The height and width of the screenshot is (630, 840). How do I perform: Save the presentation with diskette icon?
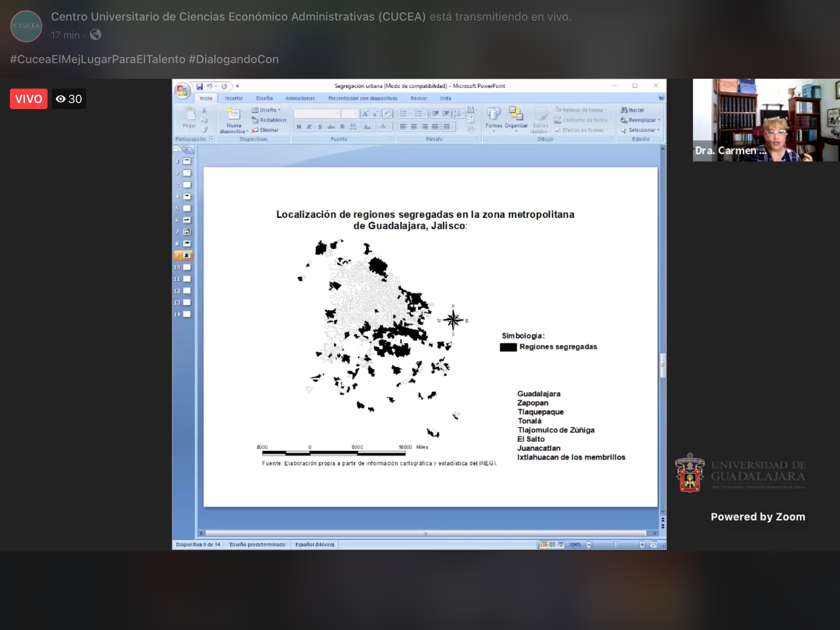(x=199, y=86)
